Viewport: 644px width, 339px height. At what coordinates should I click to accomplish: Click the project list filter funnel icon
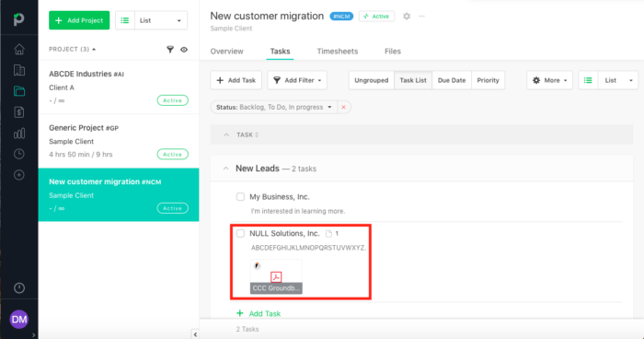170,50
